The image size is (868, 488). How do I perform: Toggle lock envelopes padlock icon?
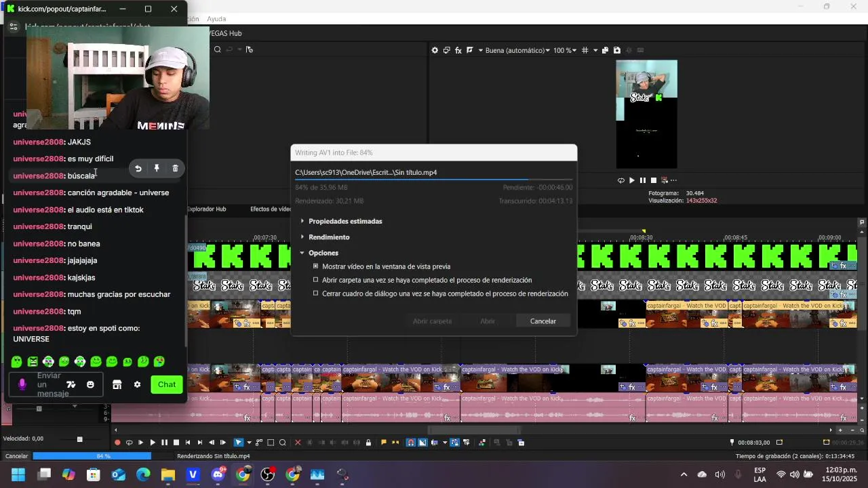coord(368,443)
